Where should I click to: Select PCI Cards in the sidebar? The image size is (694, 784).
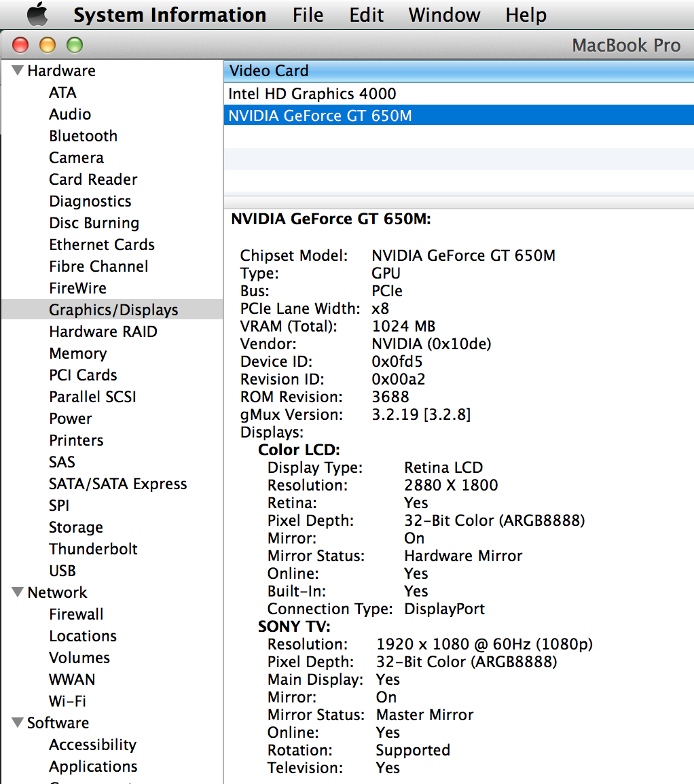tap(83, 375)
